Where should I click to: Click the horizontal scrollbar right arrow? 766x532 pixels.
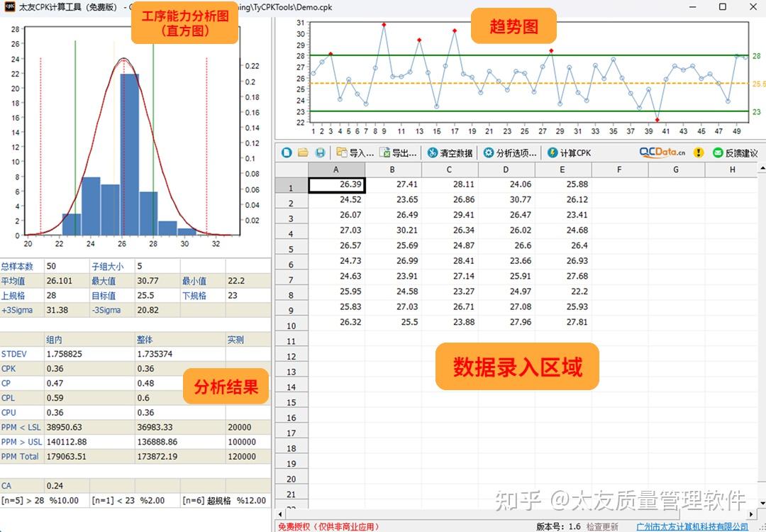click(x=751, y=514)
